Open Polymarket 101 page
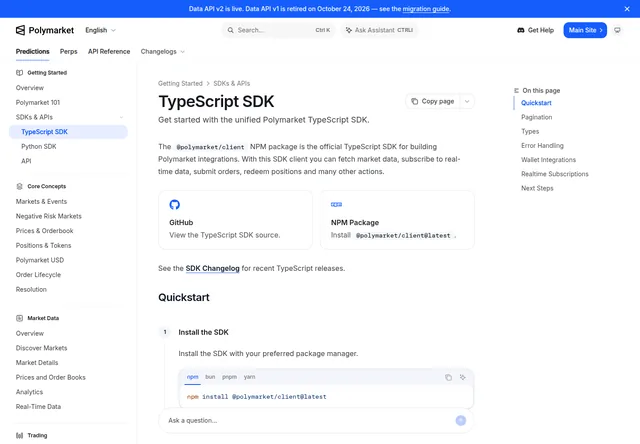Image resolution: width=640 pixels, height=444 pixels. (x=38, y=102)
